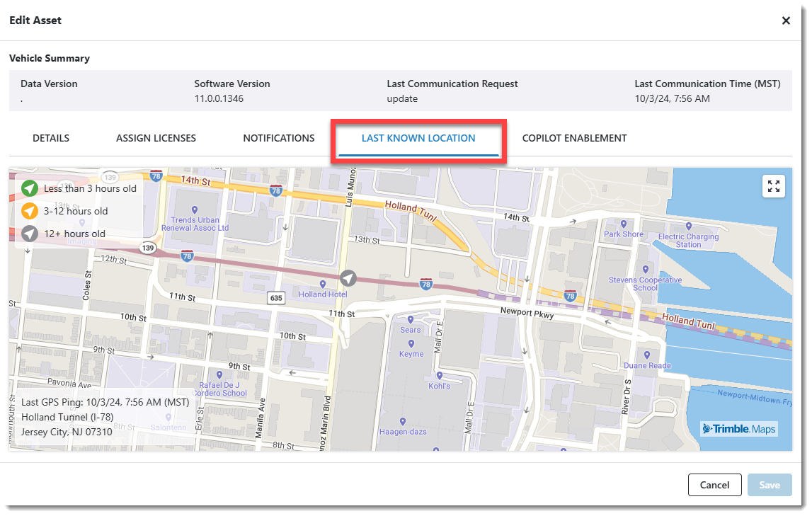The width and height of the screenshot is (812, 516).
Task: Click the Stevens Cooperative School pin
Action: pyautogui.click(x=645, y=270)
